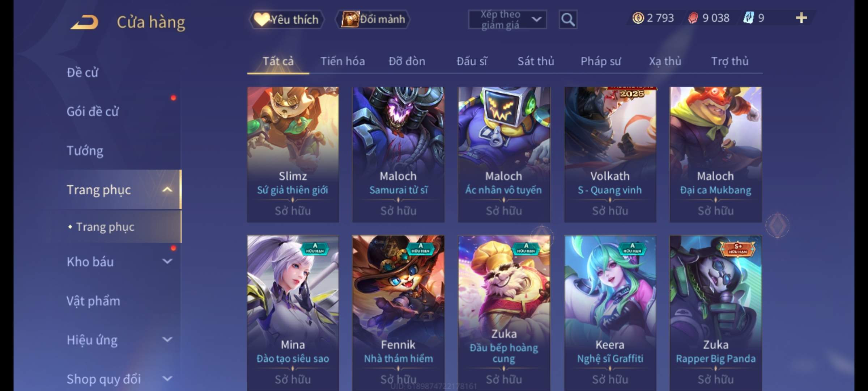Tap the blue voucher currency icon
Image resolution: width=868 pixels, height=391 pixels.
(x=748, y=18)
